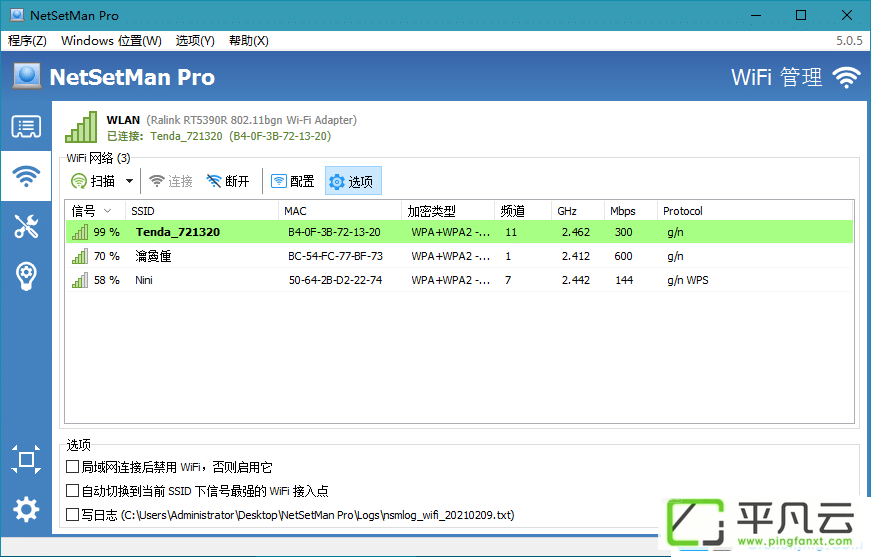This screenshot has width=871, height=557.
Task: Toggle the 选项 options button
Action: [353, 181]
